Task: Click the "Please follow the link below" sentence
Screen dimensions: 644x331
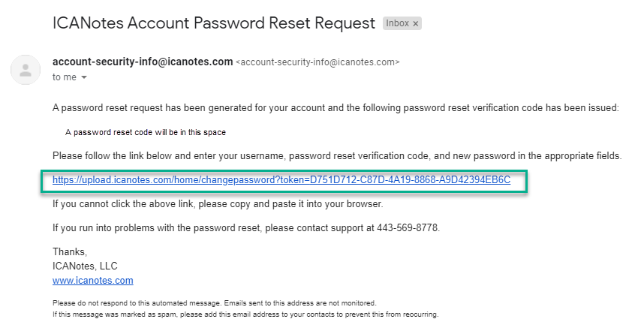Action: pyautogui.click(x=337, y=156)
